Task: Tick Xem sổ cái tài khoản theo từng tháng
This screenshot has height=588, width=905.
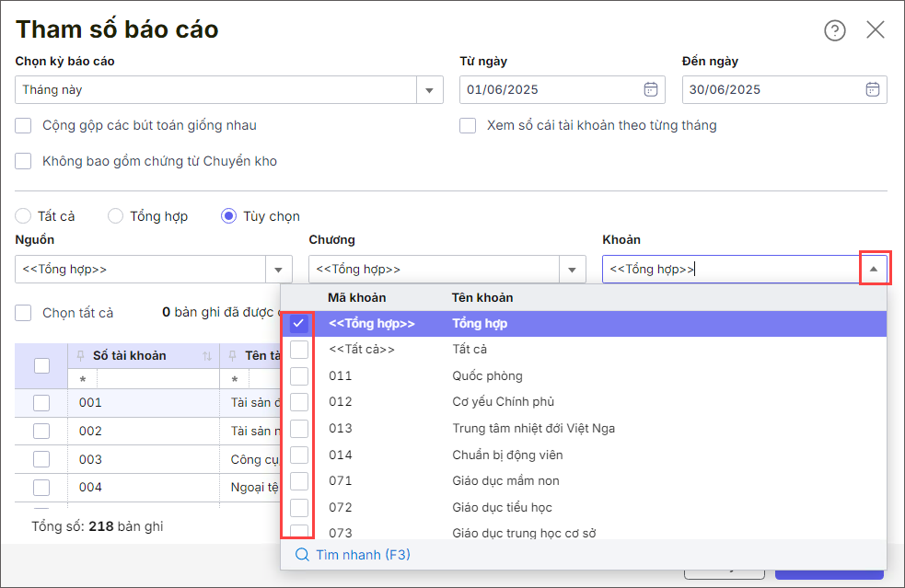Action: pos(468,125)
